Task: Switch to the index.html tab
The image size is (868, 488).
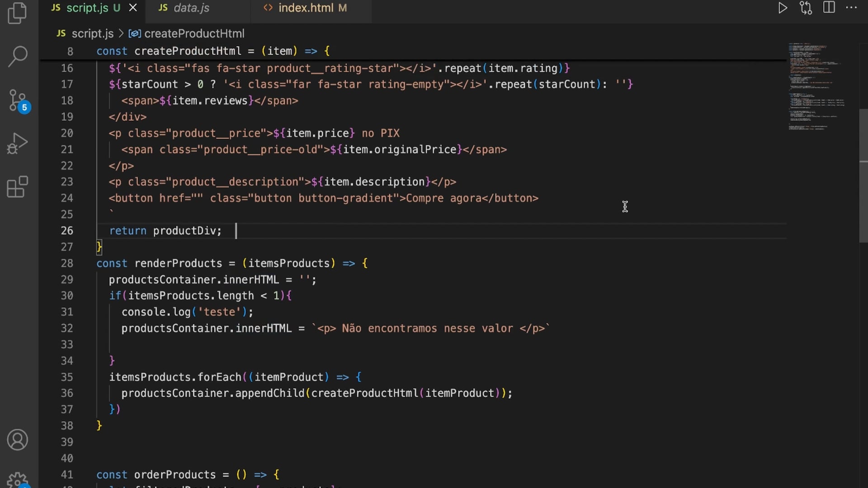Action: coord(306,8)
